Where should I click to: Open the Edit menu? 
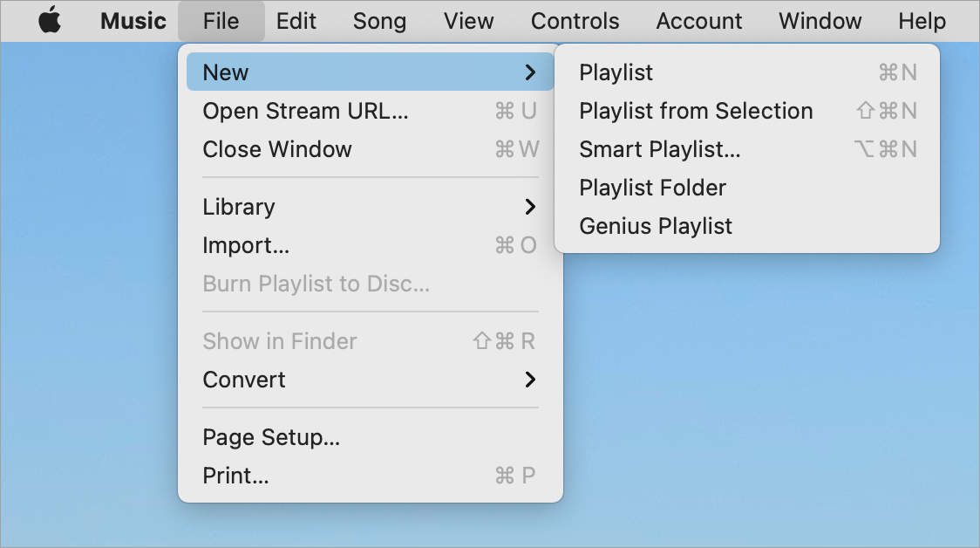(296, 21)
